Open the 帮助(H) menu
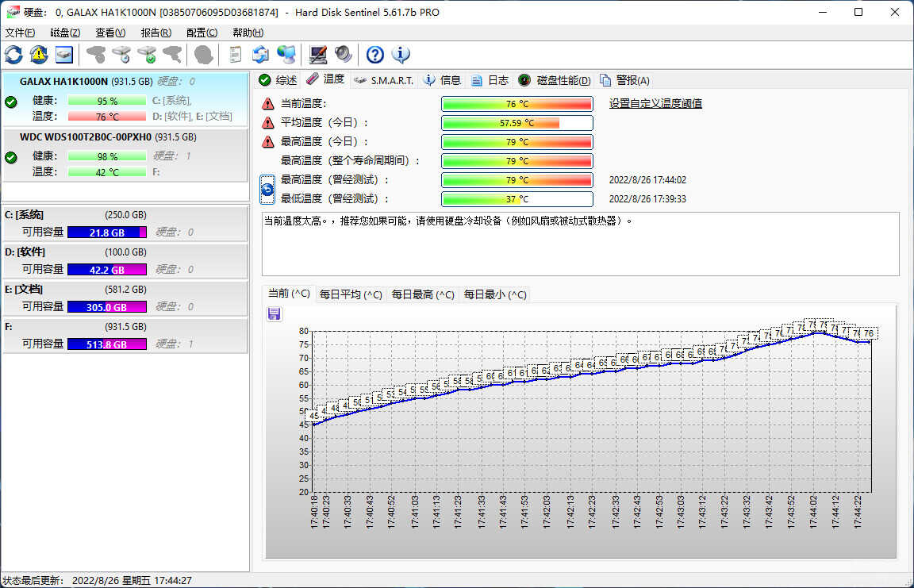This screenshot has width=914, height=588. 248,33
